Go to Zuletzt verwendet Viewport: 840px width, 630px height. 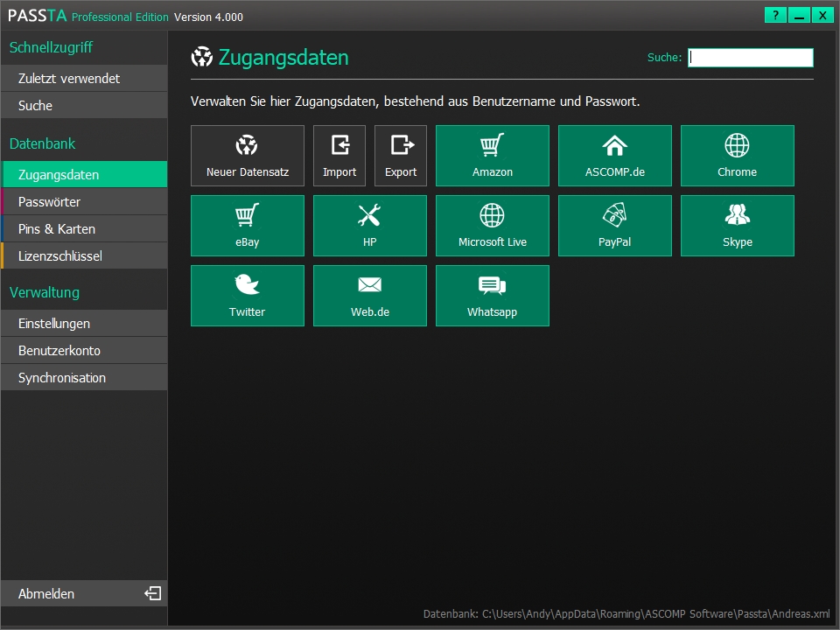[84, 79]
